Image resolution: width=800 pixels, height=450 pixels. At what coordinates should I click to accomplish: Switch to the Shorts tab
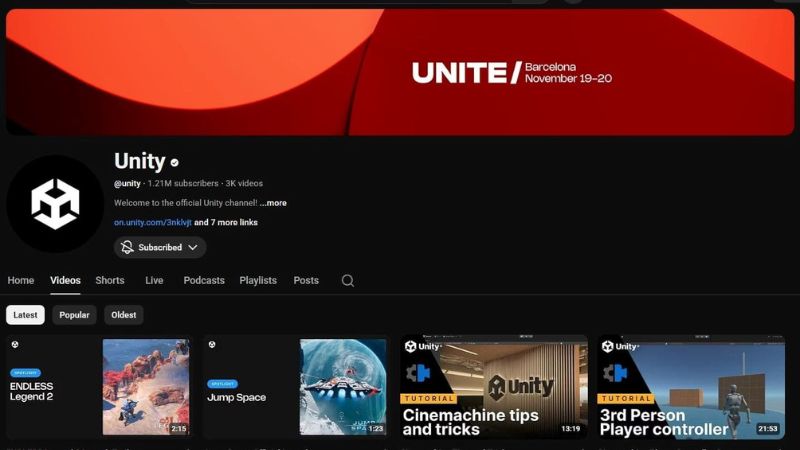coord(110,281)
